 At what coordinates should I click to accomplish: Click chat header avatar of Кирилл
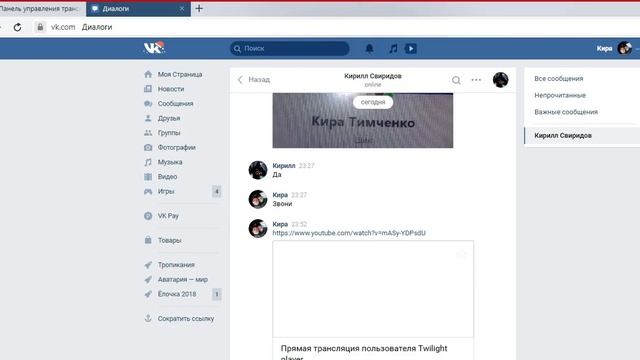click(x=500, y=80)
